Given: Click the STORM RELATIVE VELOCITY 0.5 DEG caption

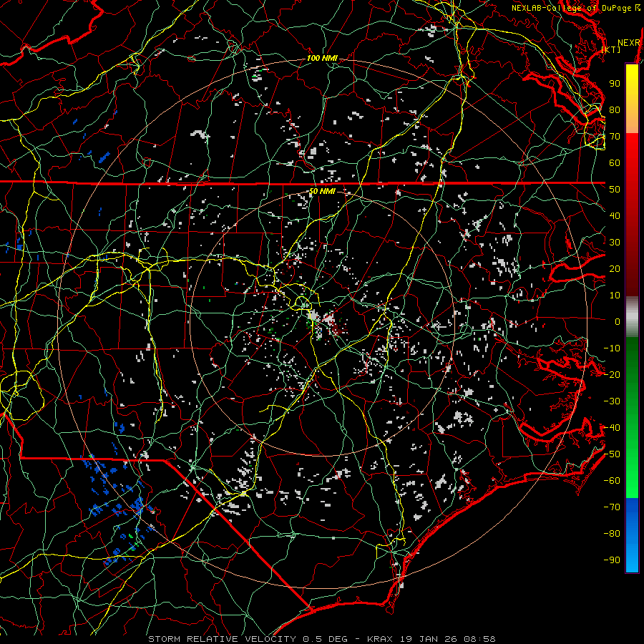Looking at the screenshot, I should tap(248, 639).
